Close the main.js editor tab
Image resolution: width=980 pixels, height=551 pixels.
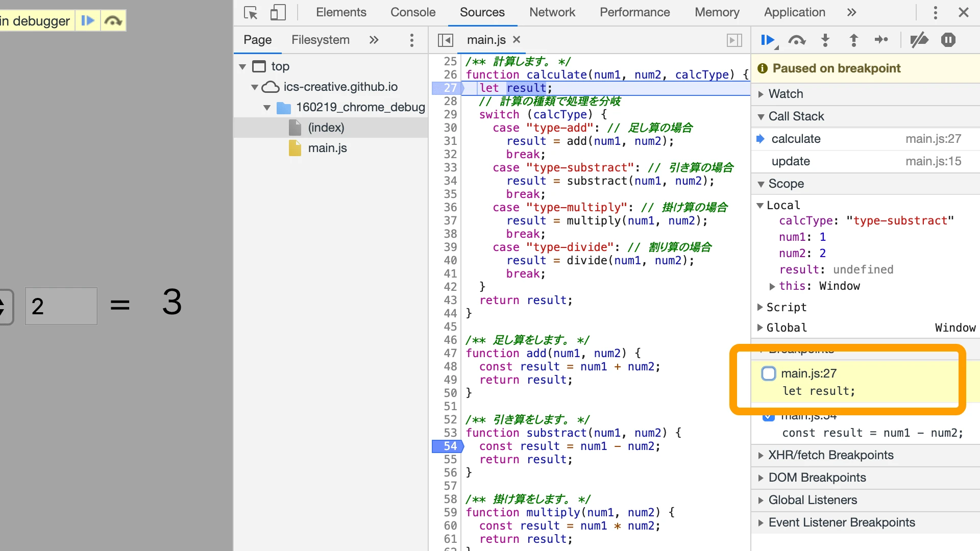(x=517, y=39)
